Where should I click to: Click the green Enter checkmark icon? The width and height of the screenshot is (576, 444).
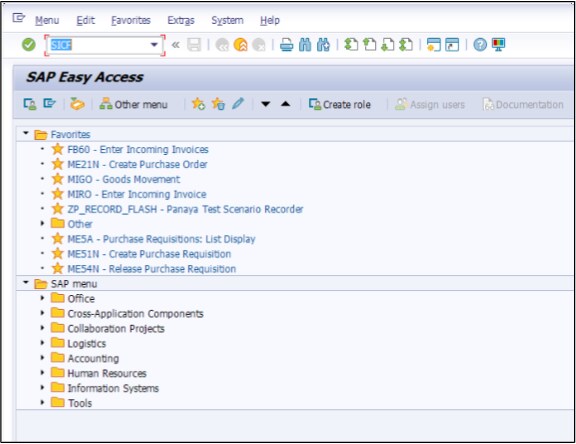tap(29, 45)
